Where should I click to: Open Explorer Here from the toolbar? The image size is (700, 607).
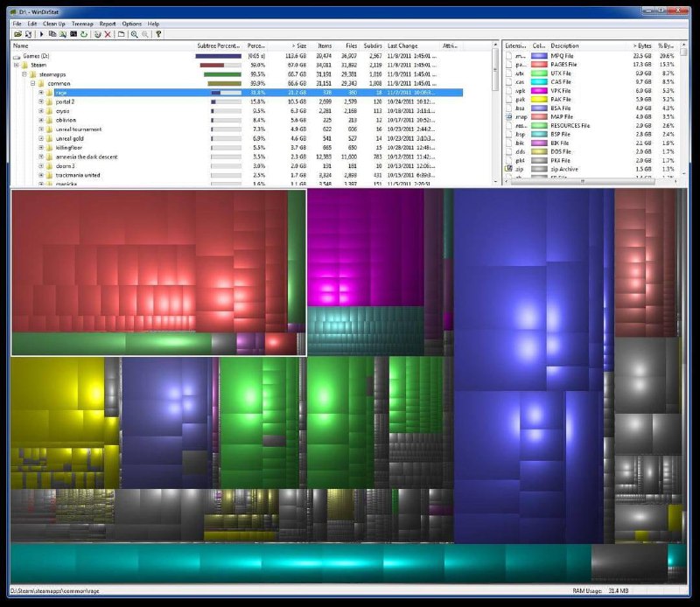pos(63,34)
